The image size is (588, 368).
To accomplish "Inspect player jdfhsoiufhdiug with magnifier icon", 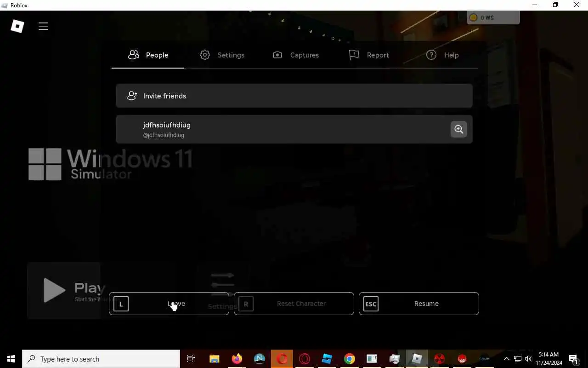I will (x=458, y=129).
